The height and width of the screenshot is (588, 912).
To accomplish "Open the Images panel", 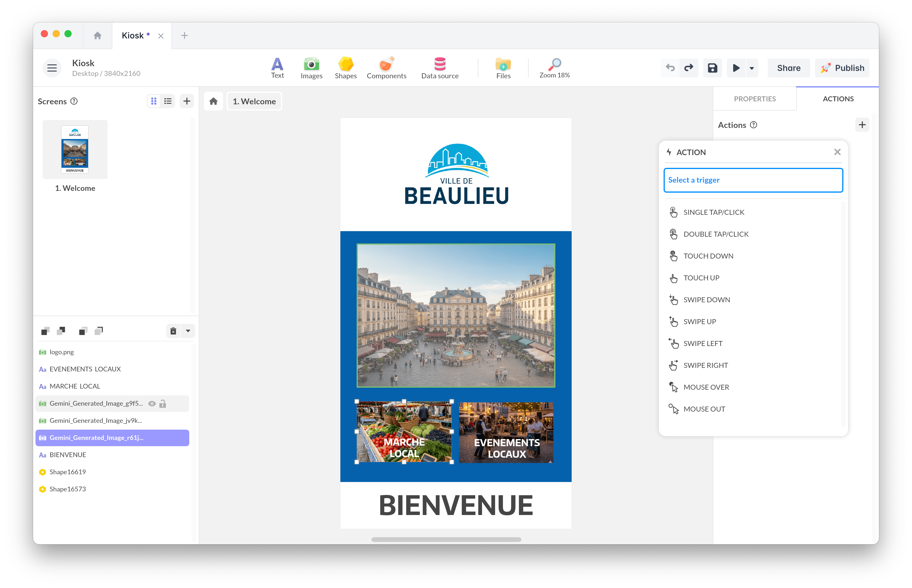I will point(311,68).
